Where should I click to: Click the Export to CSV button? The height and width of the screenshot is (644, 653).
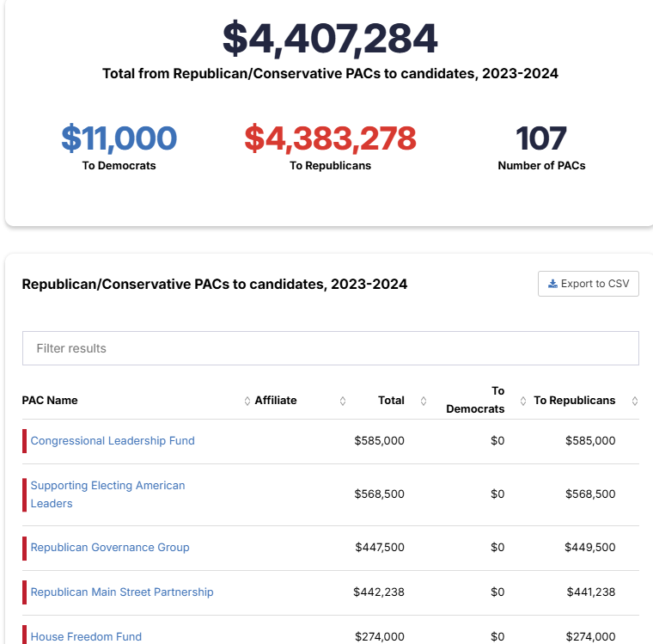coord(588,284)
